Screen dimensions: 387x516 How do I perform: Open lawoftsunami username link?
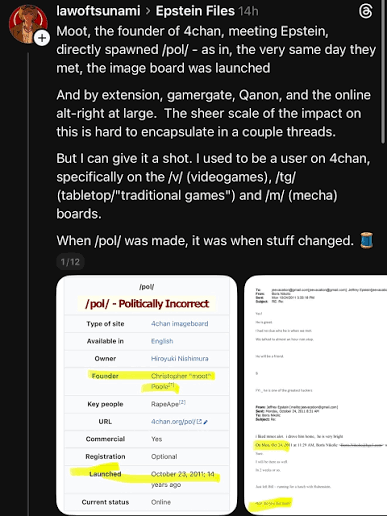pos(98,11)
